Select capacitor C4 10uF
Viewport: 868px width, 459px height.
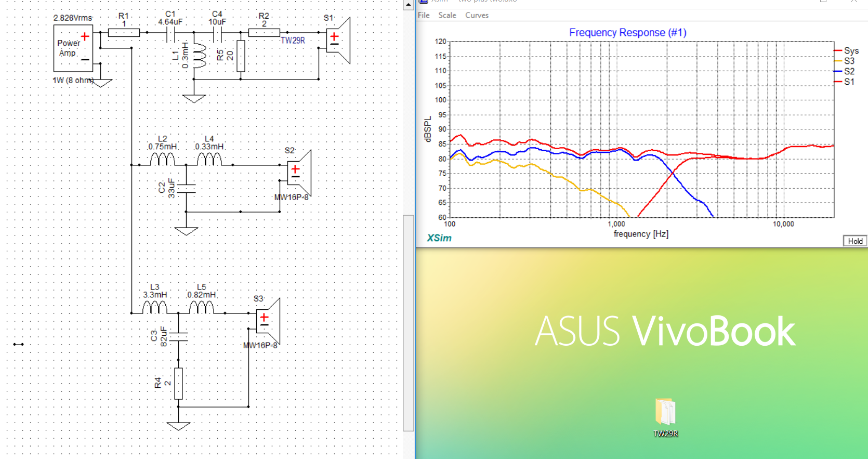pyautogui.click(x=217, y=34)
